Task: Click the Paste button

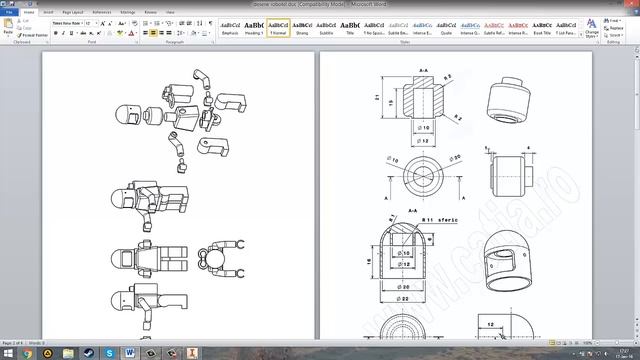Action: [8, 27]
